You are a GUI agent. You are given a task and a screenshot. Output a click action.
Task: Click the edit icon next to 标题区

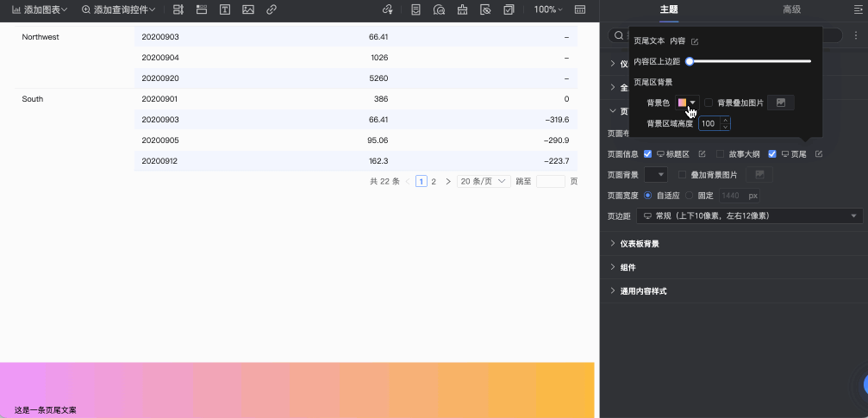point(702,154)
